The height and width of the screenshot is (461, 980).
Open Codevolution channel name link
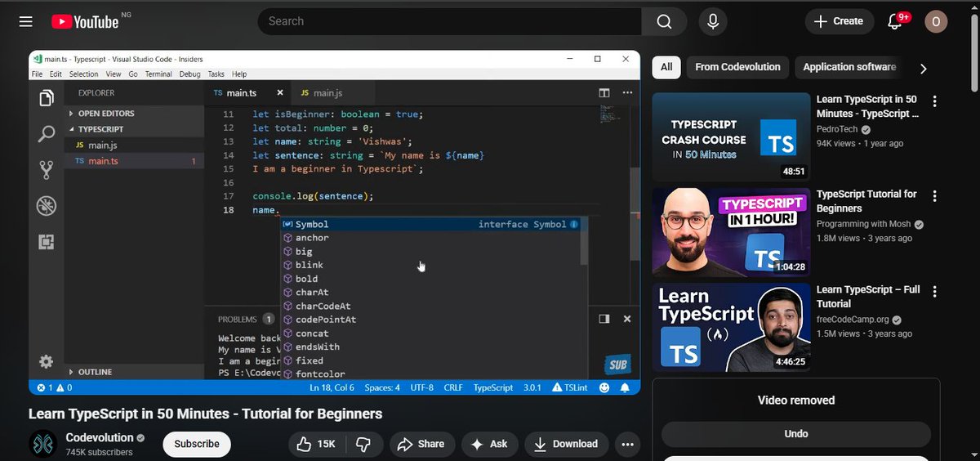tap(100, 437)
